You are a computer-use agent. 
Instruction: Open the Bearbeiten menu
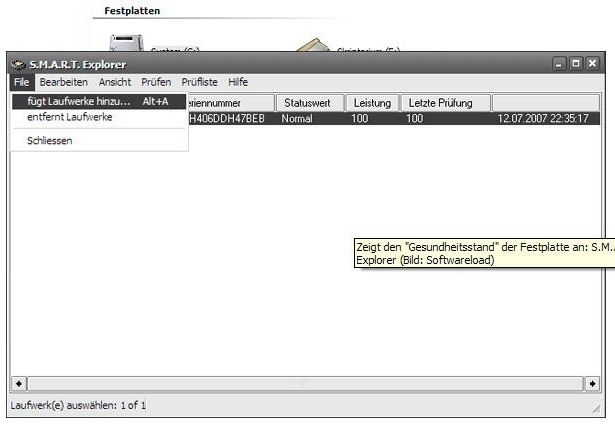(63, 82)
